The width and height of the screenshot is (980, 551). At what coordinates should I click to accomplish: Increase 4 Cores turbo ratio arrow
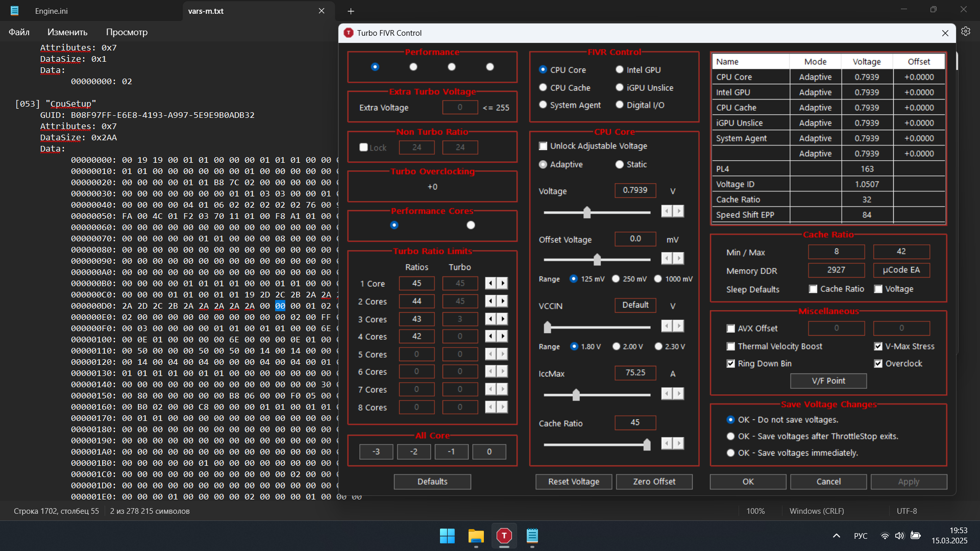coord(503,336)
